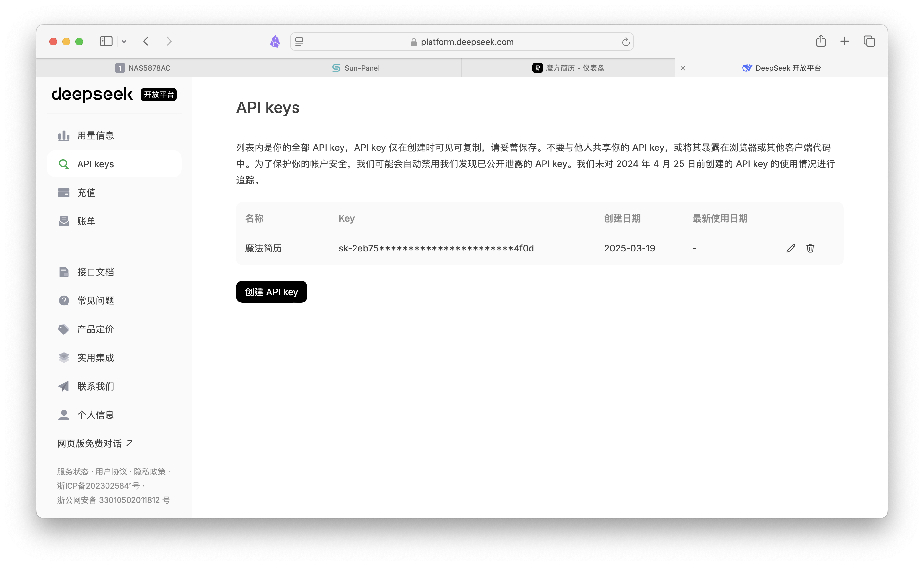Switch to the 魔方简历 - 仪表盘 tab

tap(568, 68)
